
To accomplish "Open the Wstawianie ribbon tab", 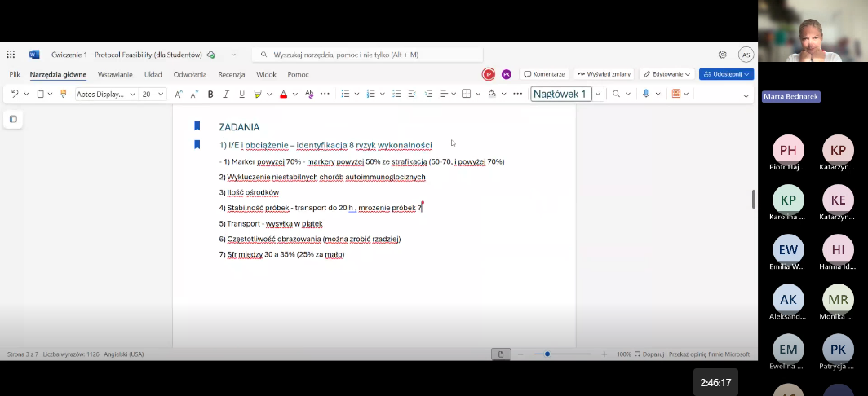I will tap(115, 74).
